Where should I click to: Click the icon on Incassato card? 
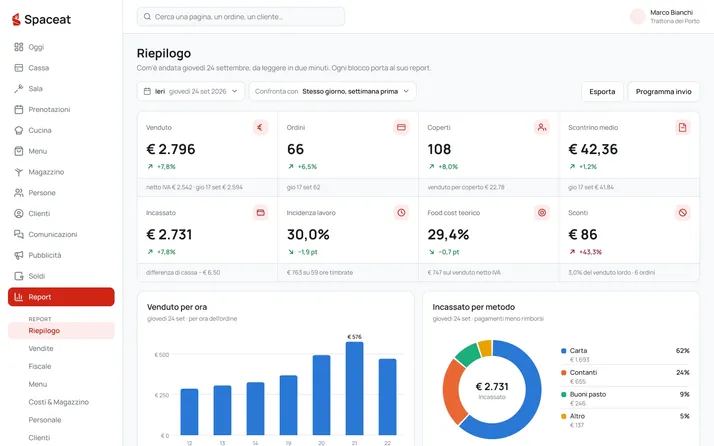click(x=260, y=213)
